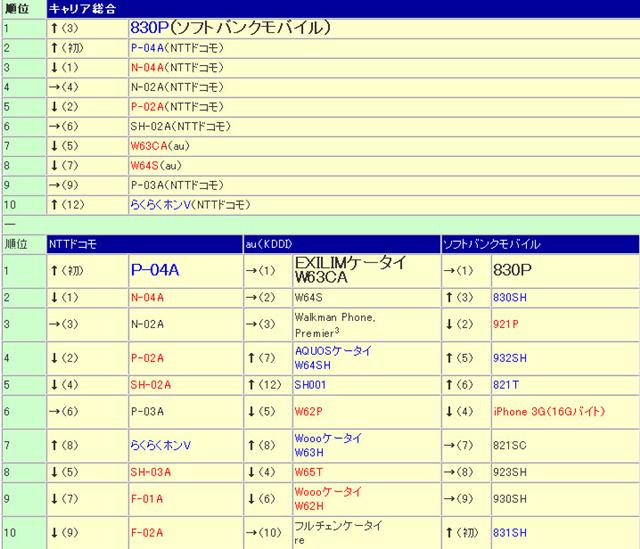Click F-02A in the docomo column
This screenshot has width=640, height=549.
point(147,533)
